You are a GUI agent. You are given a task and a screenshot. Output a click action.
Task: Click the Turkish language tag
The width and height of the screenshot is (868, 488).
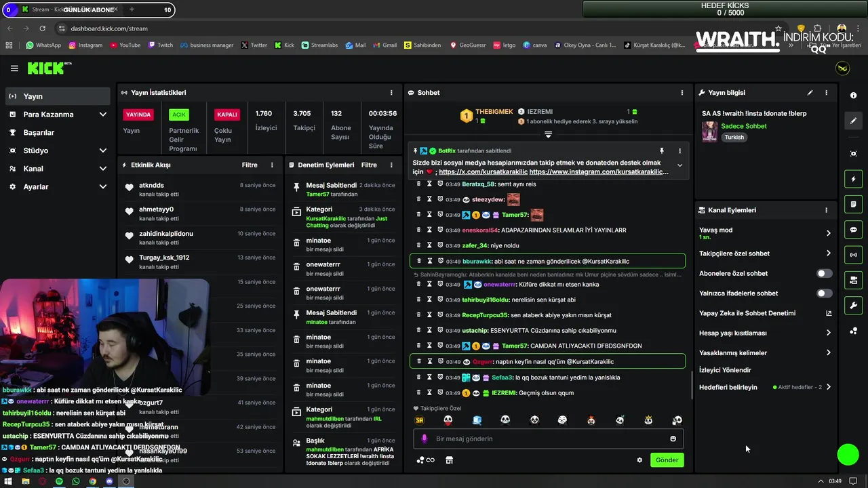[x=734, y=137]
